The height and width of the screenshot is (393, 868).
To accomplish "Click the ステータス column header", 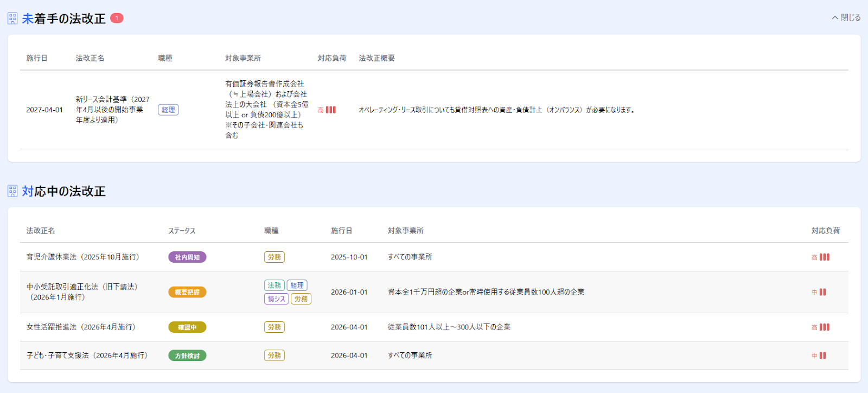I will 182,231.
